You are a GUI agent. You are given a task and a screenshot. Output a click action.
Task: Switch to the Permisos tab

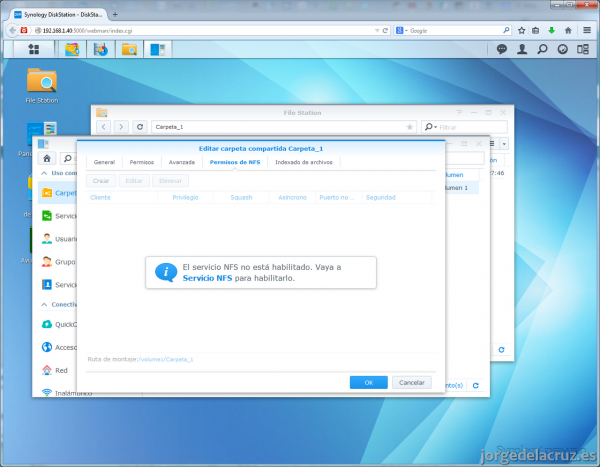pos(142,162)
